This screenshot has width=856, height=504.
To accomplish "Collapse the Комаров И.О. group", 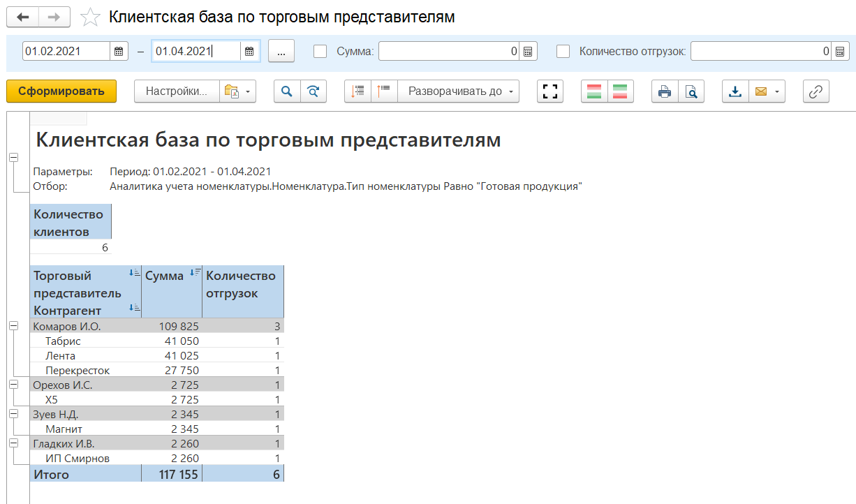I will point(13,326).
